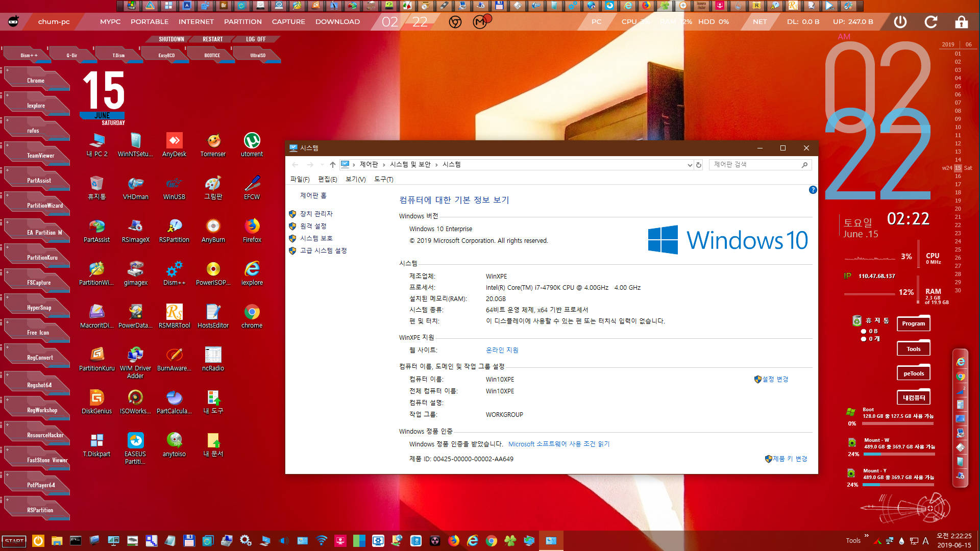
Task: Click the refresh icon in top bar
Action: click(x=931, y=22)
